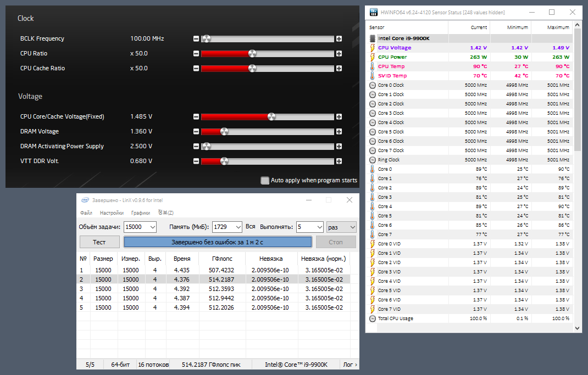Image resolution: width=588 pixels, height=375 pixels.
Task: Click the LinX Intel window icon
Action: coord(85,200)
